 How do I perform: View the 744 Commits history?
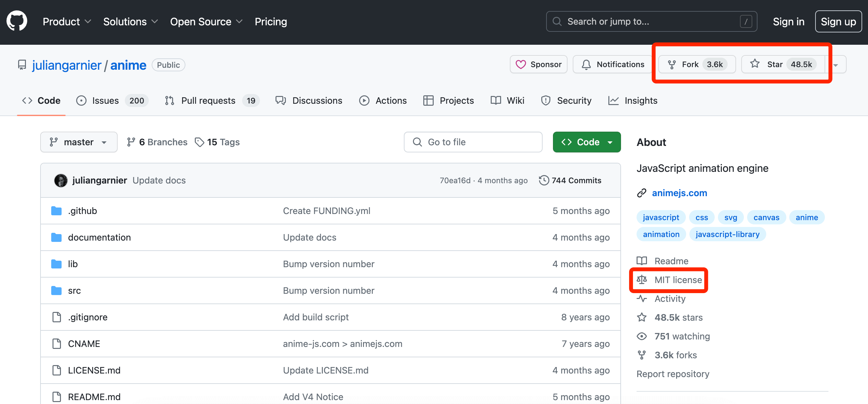tap(570, 181)
